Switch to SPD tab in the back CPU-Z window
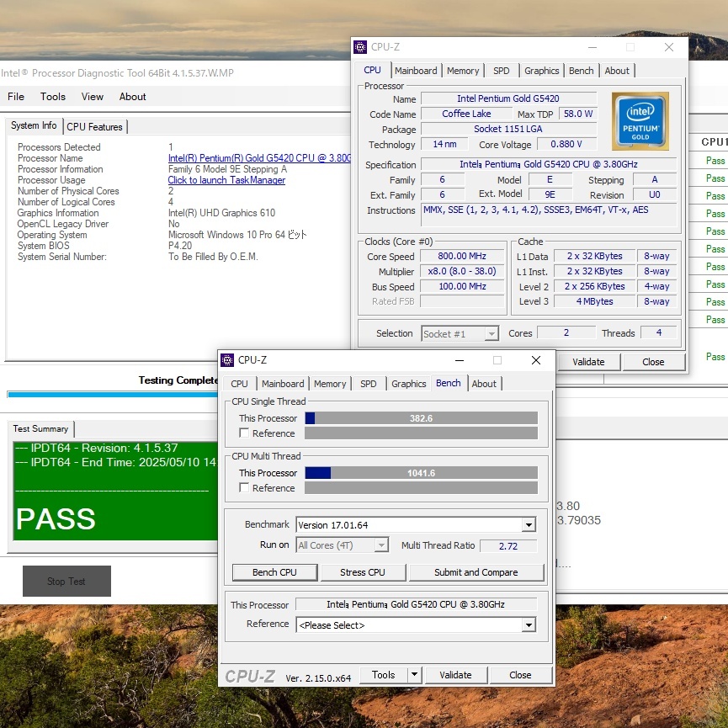This screenshot has height=728, width=728. (502, 71)
